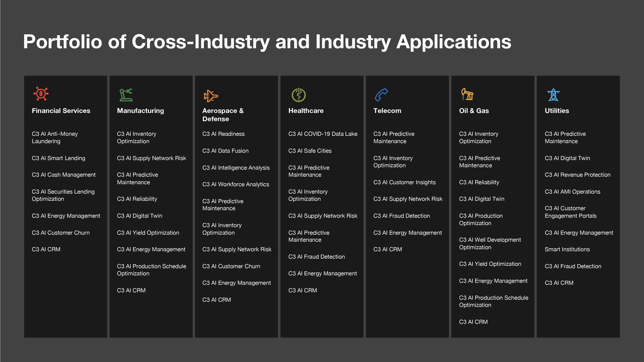Open C3 AI Safe Cities

pyautogui.click(x=310, y=151)
